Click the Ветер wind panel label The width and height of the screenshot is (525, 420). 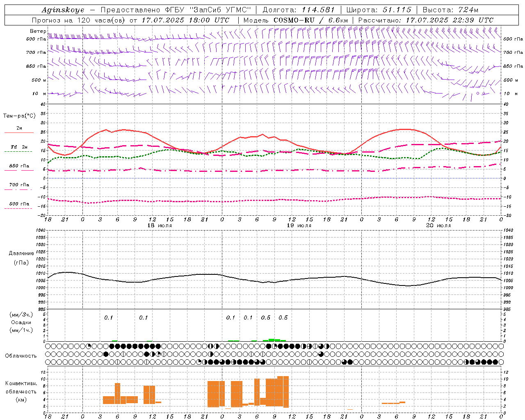(38, 31)
